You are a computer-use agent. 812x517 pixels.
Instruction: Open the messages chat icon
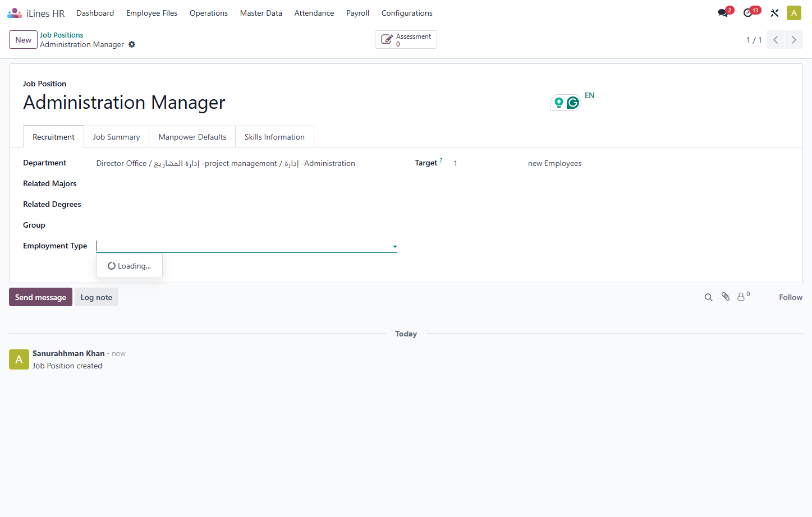(x=723, y=13)
